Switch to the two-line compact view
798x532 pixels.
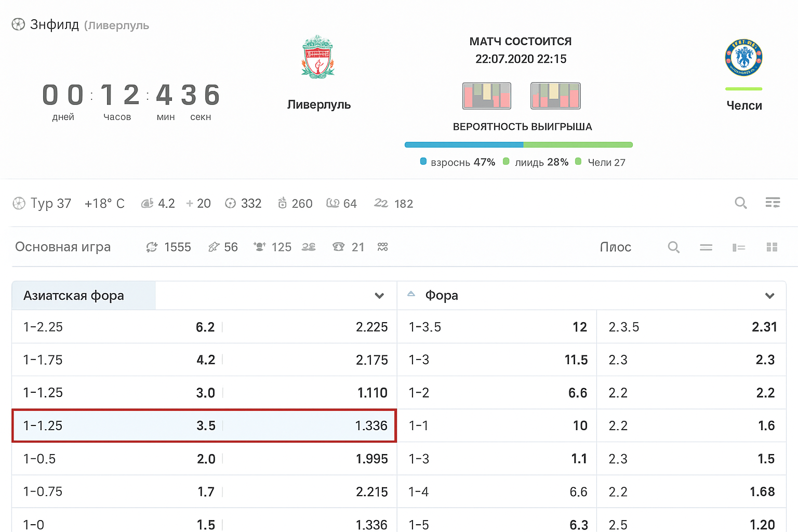click(706, 247)
